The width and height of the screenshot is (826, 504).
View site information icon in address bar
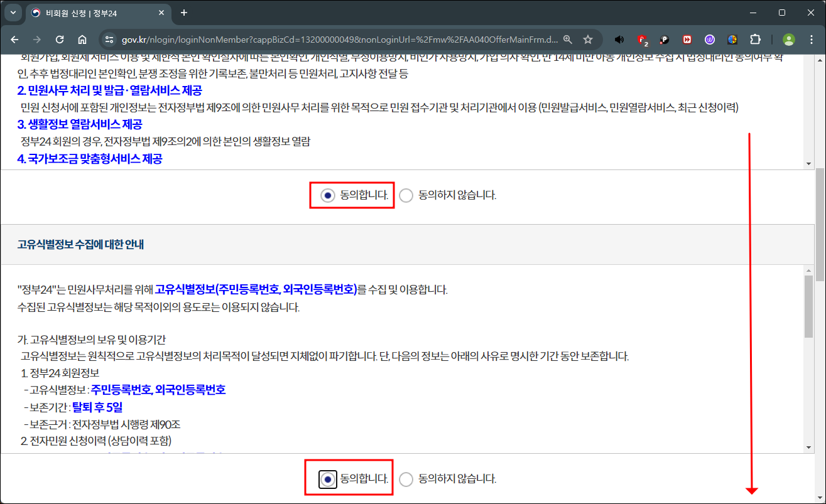[x=109, y=40]
